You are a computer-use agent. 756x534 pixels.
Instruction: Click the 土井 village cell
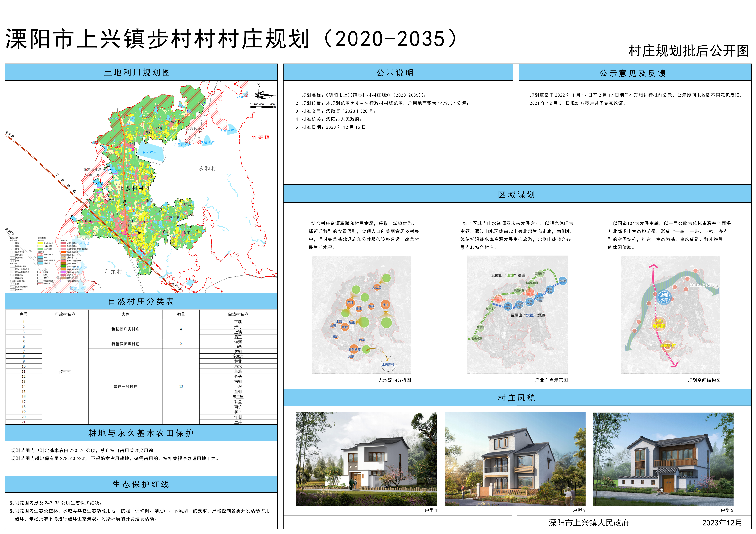pos(238,422)
